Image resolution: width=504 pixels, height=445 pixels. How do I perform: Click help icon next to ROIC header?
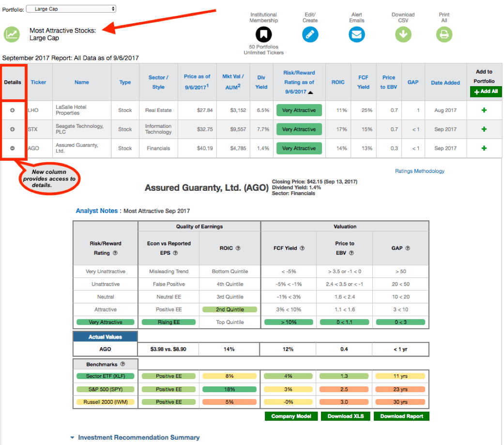pos(238,248)
